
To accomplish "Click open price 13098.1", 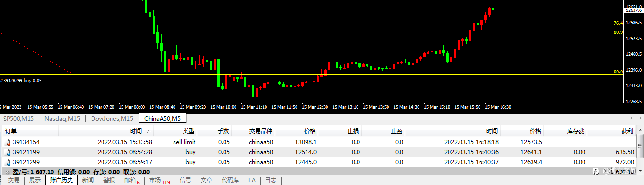I will point(306,142).
